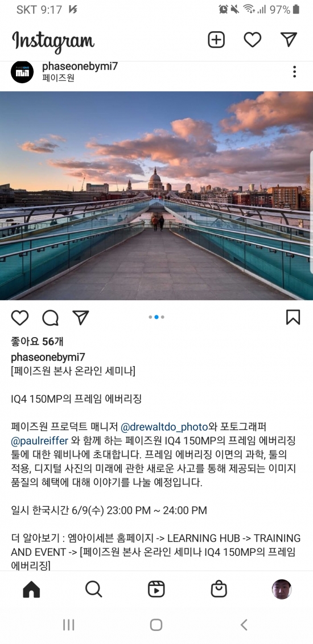
Task: Open comments speech bubble icon
Action: pos(50,318)
